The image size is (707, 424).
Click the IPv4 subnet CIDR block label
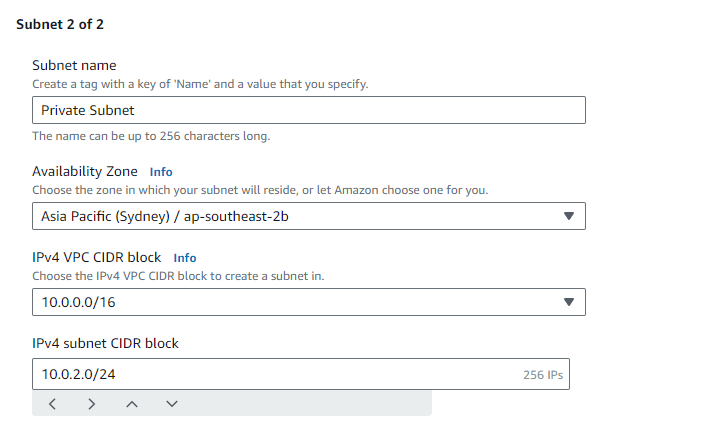(106, 343)
